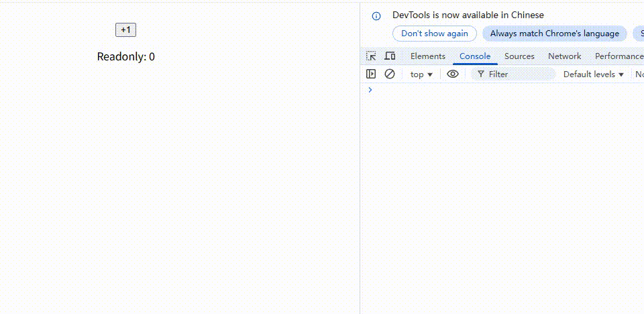Open the "top" JavaScript context dropdown

(x=421, y=74)
